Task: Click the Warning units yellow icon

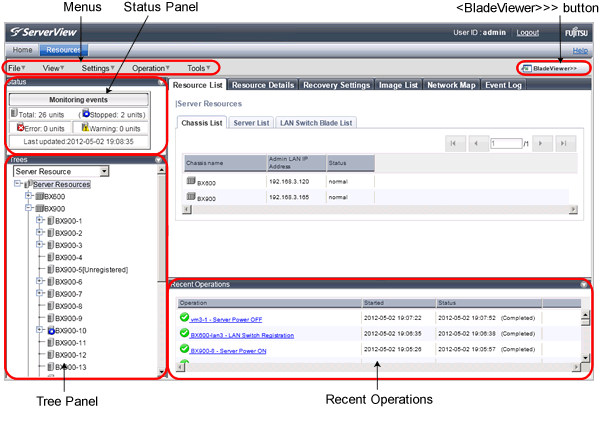Action: tap(85, 127)
